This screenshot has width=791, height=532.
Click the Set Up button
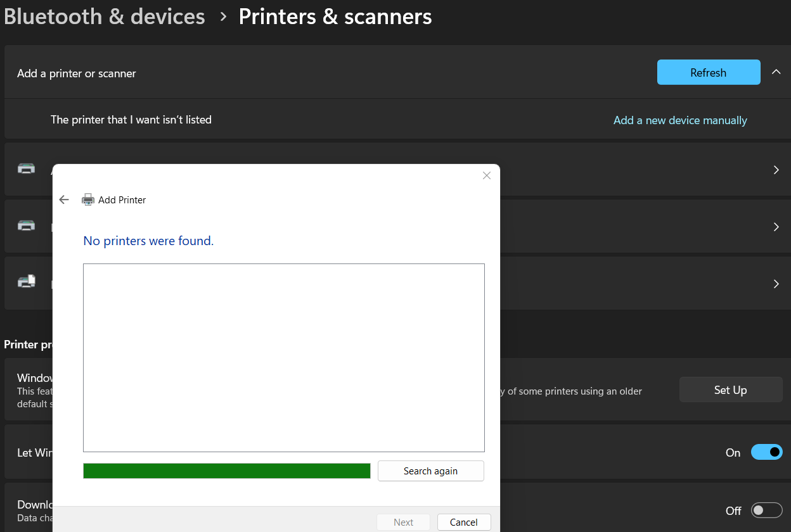(x=731, y=390)
